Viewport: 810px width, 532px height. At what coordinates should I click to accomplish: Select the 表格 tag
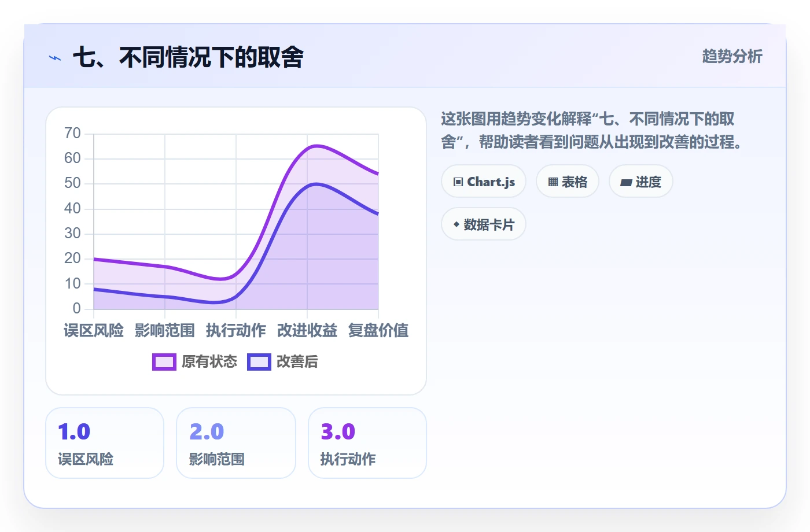point(568,182)
